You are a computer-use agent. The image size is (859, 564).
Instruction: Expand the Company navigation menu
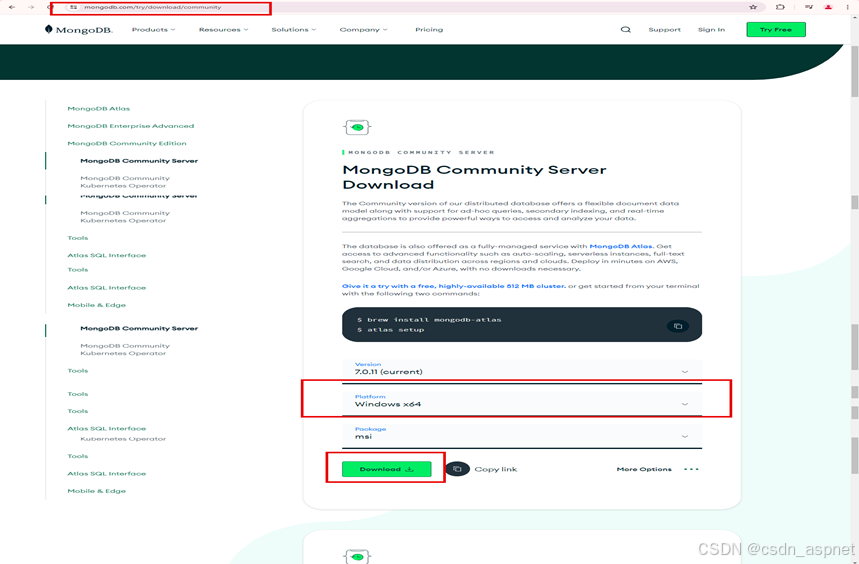[363, 30]
